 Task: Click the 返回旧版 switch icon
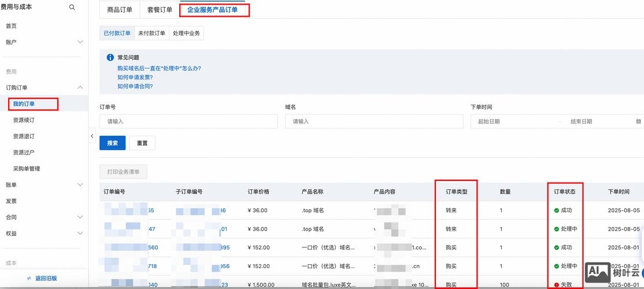pos(29,279)
